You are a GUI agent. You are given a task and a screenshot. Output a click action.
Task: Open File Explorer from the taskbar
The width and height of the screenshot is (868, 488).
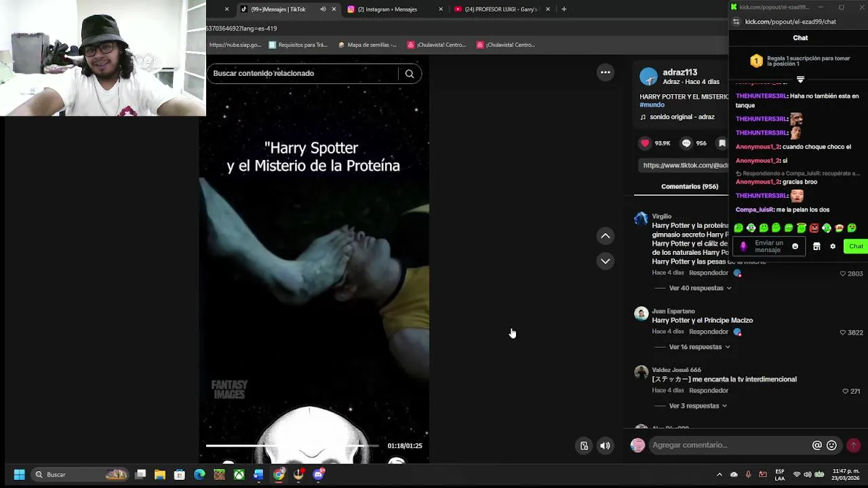click(x=160, y=474)
